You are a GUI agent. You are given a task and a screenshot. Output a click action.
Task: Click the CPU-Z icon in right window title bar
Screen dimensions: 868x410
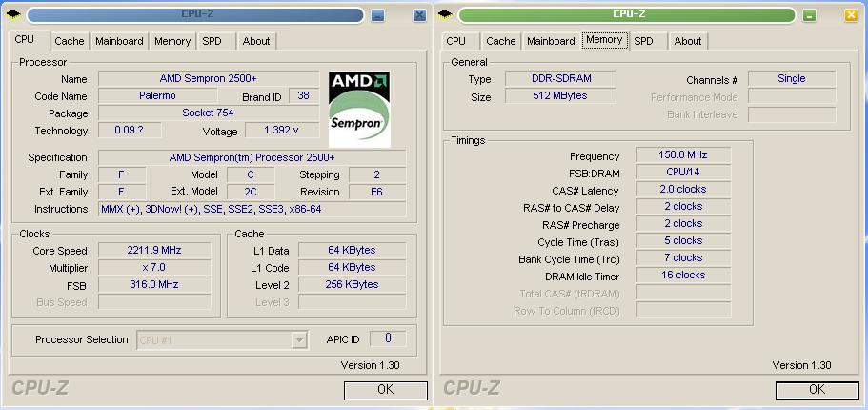pyautogui.click(x=445, y=15)
